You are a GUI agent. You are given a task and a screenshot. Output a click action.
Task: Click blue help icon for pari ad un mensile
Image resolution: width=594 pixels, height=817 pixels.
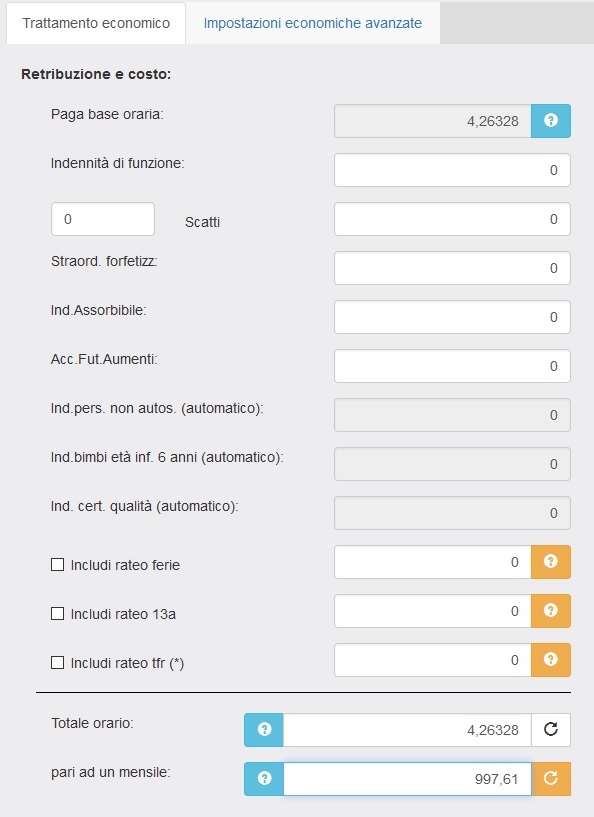(x=264, y=778)
